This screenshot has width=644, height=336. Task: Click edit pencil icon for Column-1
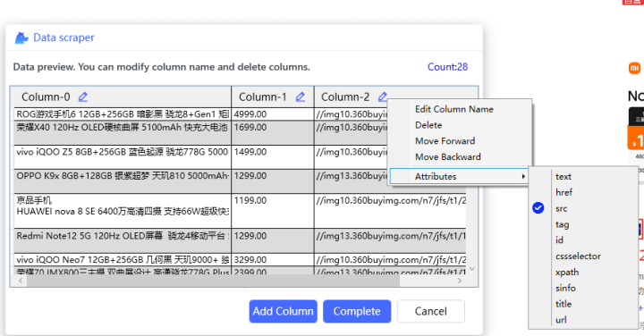(301, 97)
